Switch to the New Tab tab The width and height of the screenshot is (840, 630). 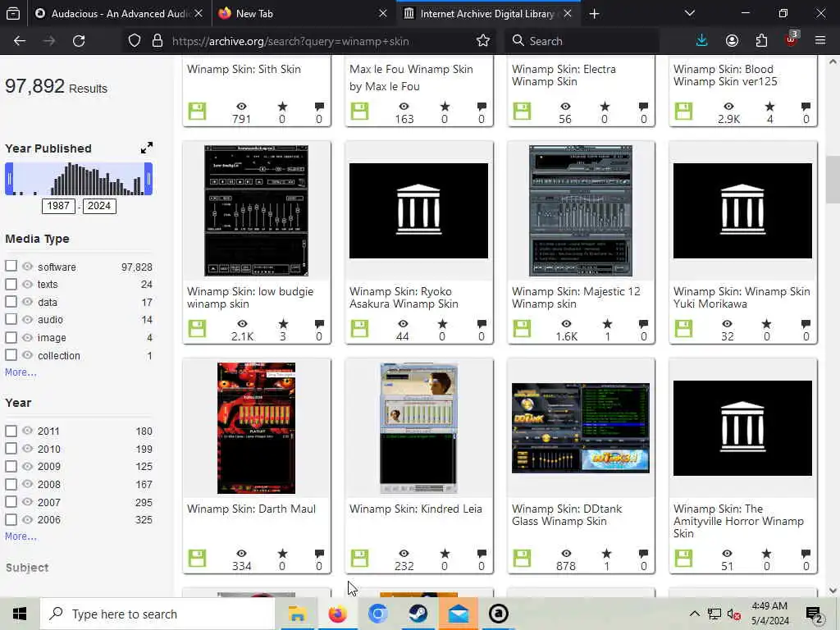click(304, 13)
